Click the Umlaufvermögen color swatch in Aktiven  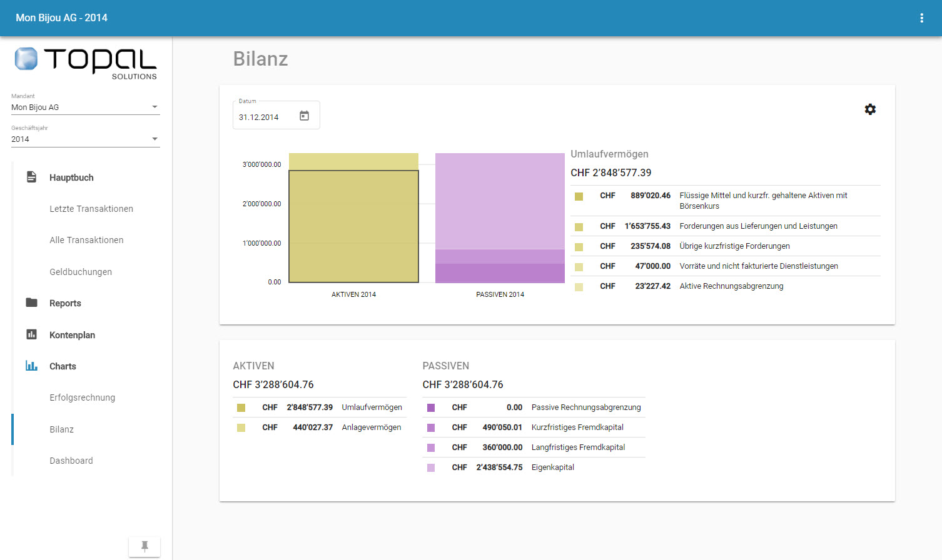coord(241,407)
